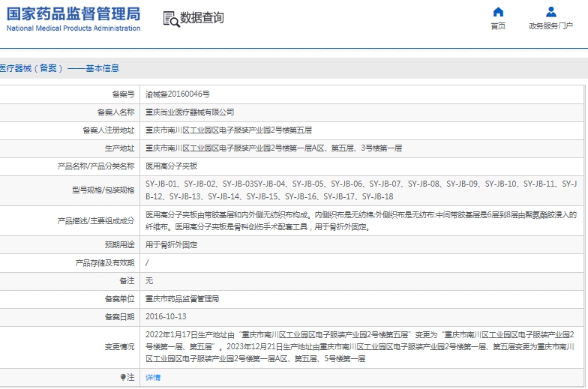This screenshot has height=389, width=588.
Task: Open the 政务服务门户 user portal icon
Action: coord(550,12)
